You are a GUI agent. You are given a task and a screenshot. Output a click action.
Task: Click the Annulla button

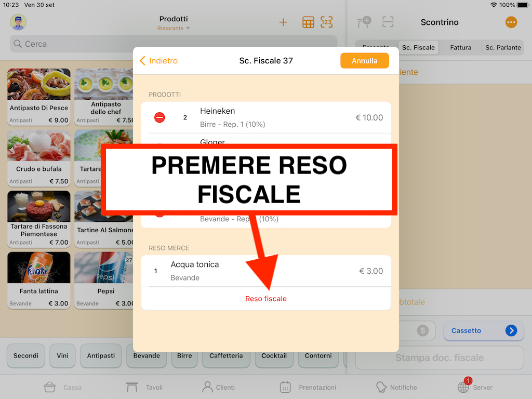point(364,61)
